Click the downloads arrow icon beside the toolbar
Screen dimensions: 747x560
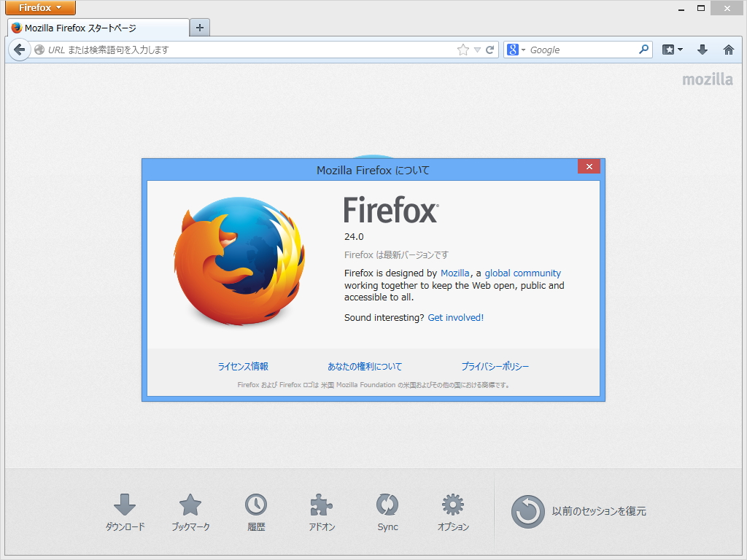(702, 50)
